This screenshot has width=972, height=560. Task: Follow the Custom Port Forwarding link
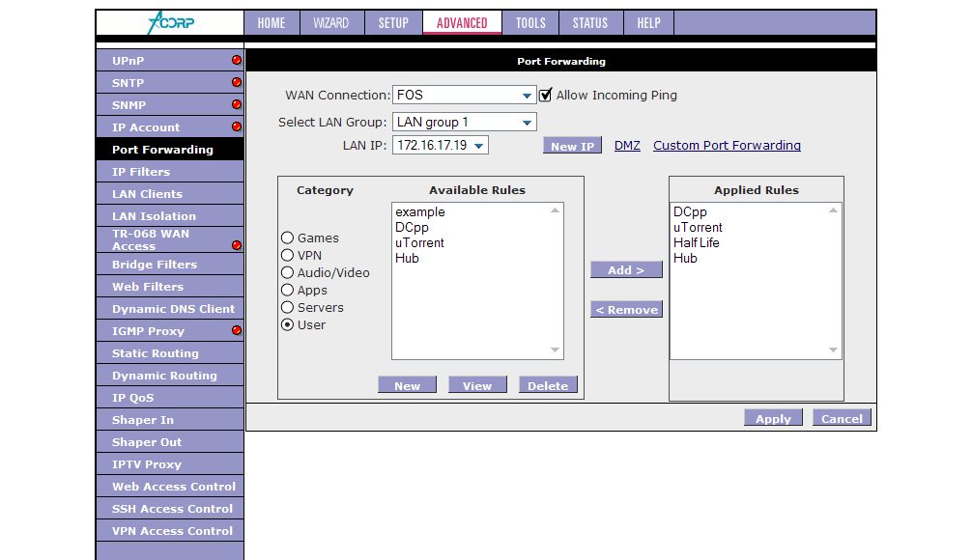[x=727, y=145]
